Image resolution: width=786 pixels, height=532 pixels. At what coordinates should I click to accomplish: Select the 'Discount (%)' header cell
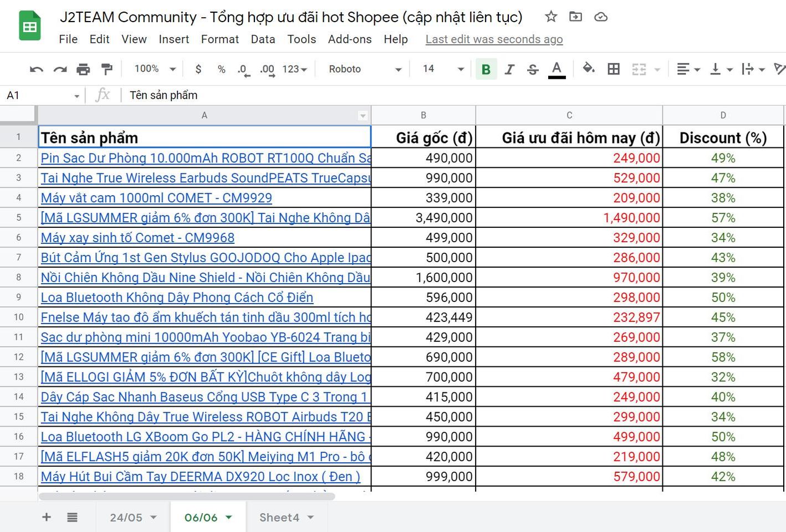tap(723, 137)
